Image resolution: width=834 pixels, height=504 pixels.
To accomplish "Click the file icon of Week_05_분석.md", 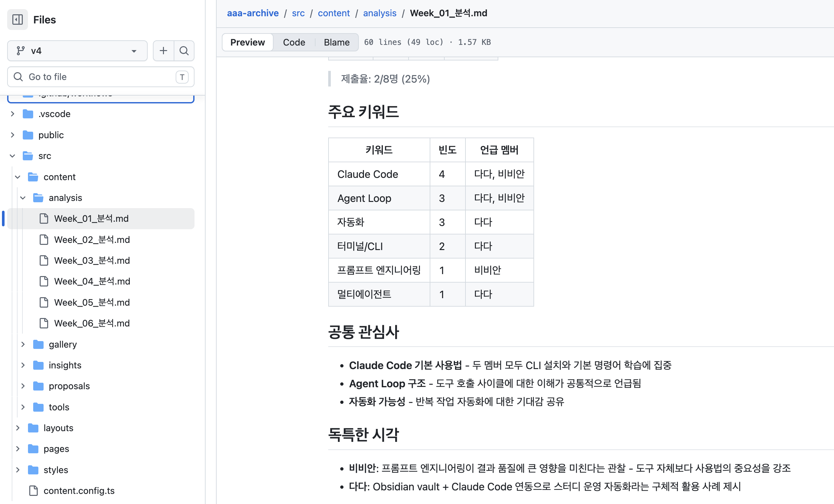I will (44, 302).
